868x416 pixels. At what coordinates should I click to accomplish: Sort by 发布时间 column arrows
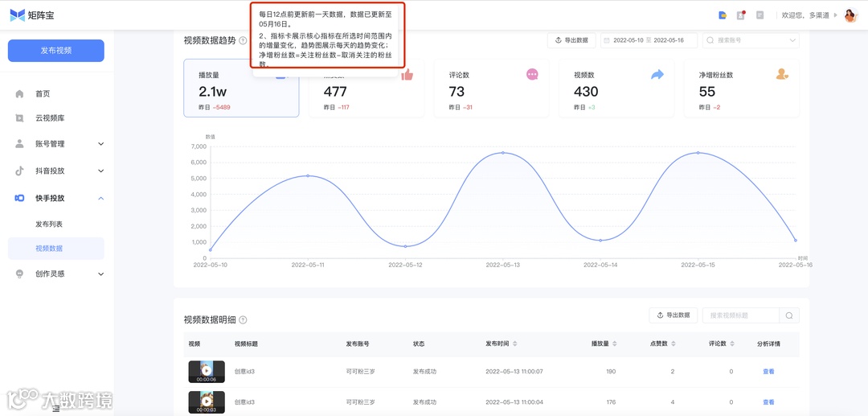pos(515,344)
